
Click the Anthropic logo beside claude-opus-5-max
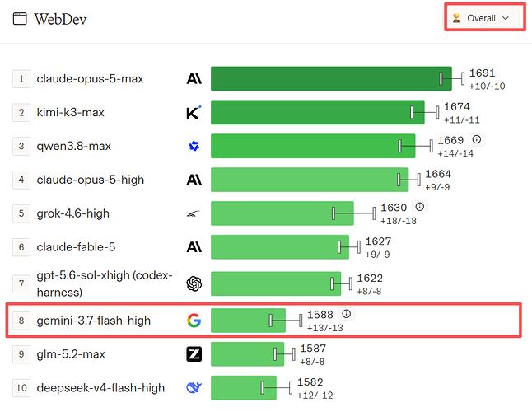[194, 79]
